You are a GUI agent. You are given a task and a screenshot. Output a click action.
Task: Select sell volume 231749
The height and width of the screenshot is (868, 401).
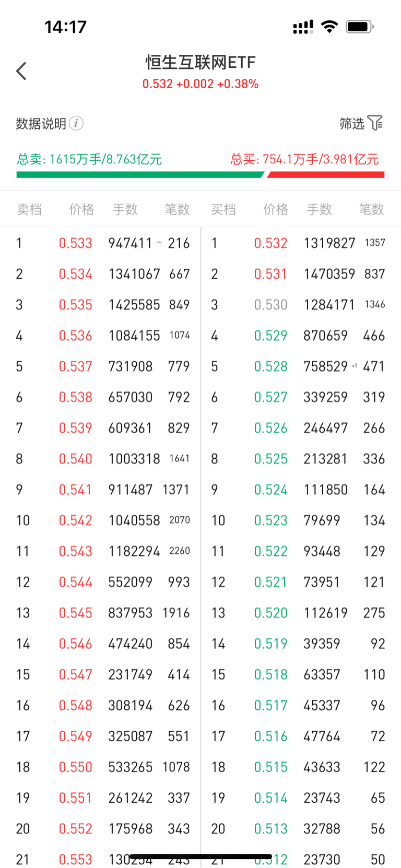point(131,674)
